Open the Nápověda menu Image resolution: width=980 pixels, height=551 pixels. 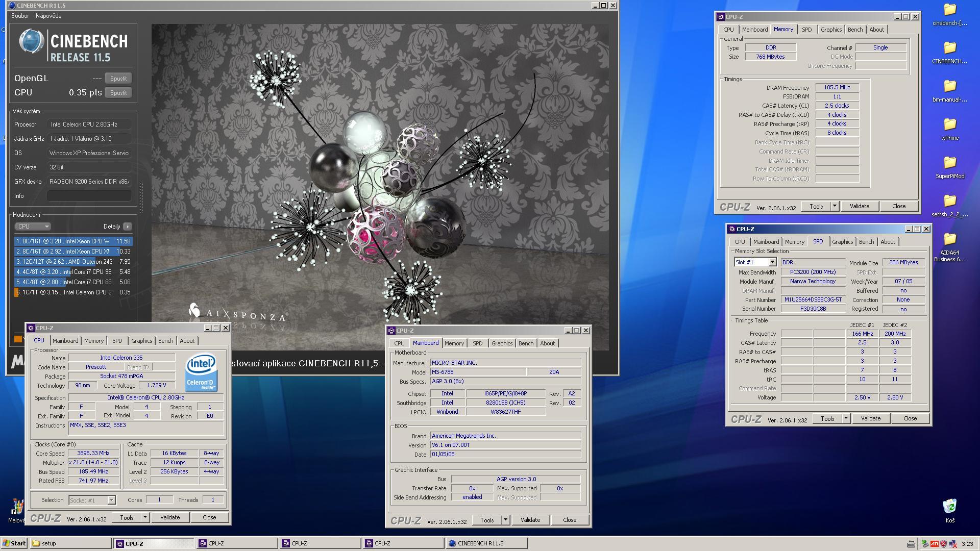48,16
